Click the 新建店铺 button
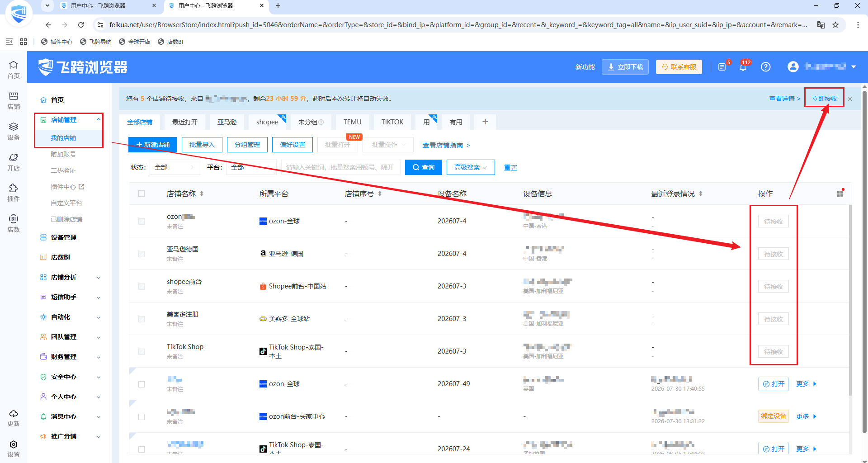The height and width of the screenshot is (463, 868). click(x=153, y=145)
